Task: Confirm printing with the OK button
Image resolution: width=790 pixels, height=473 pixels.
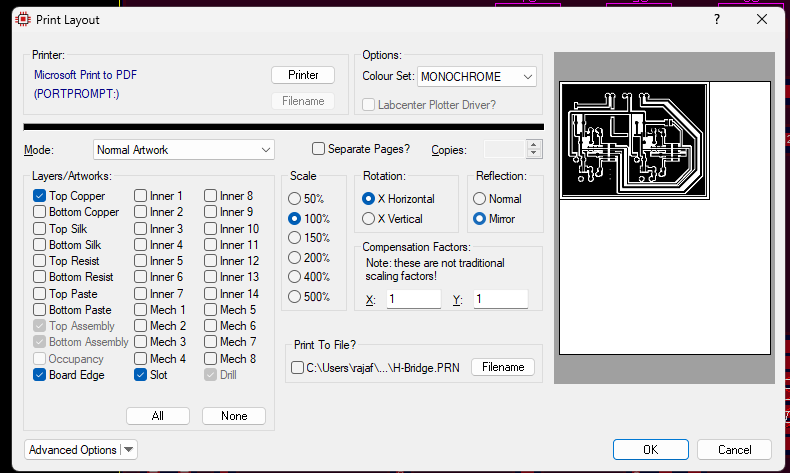Action: pos(650,450)
